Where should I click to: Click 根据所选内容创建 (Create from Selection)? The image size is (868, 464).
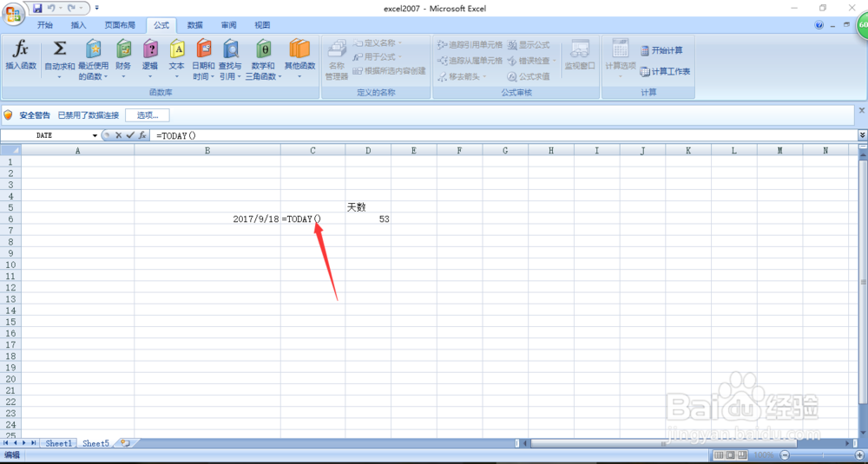tap(389, 71)
